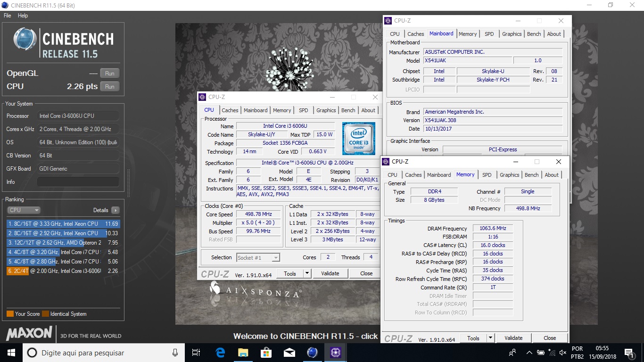Switch to Caches tab in the CPU window
Viewport: 644px width, 362px height.
tap(230, 110)
